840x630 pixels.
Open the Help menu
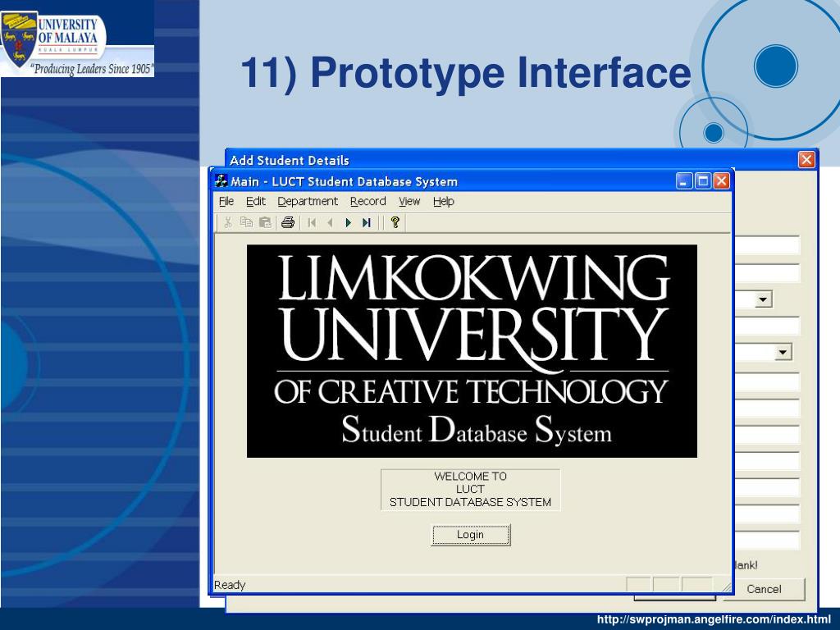(444, 202)
